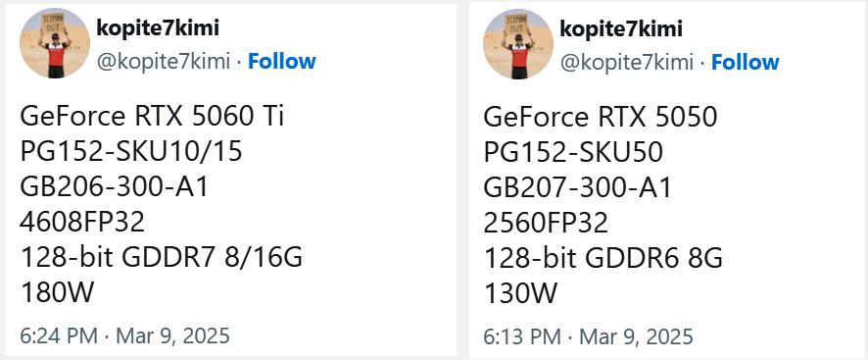Open kopite7kimi avatar in right tweet
Viewport: 868px width, 360px height.
[518, 44]
